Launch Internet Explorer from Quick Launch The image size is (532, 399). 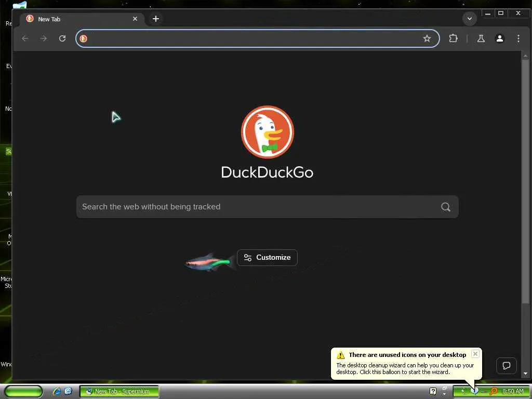coord(57,391)
